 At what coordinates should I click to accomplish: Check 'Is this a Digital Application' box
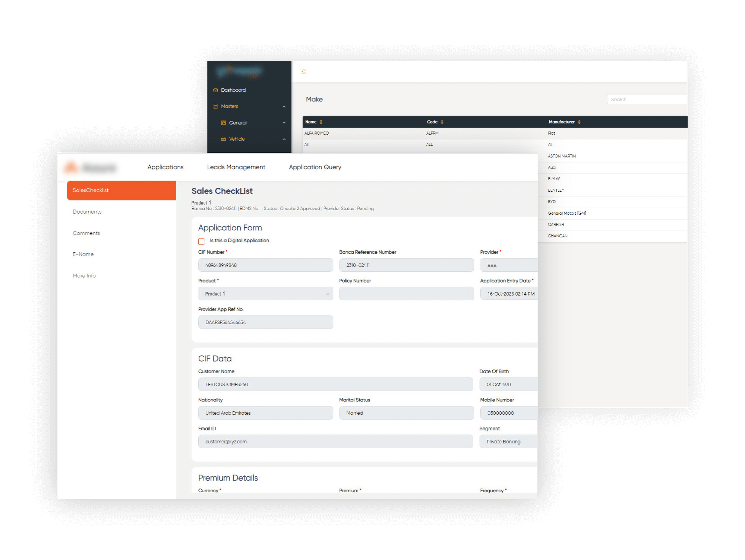[201, 241]
